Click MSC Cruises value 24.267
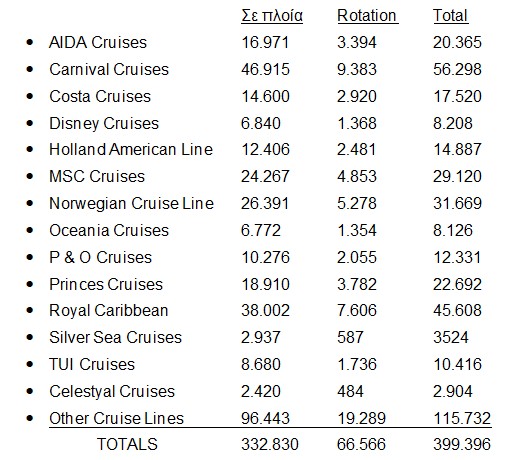529x460 pixels. (x=265, y=177)
